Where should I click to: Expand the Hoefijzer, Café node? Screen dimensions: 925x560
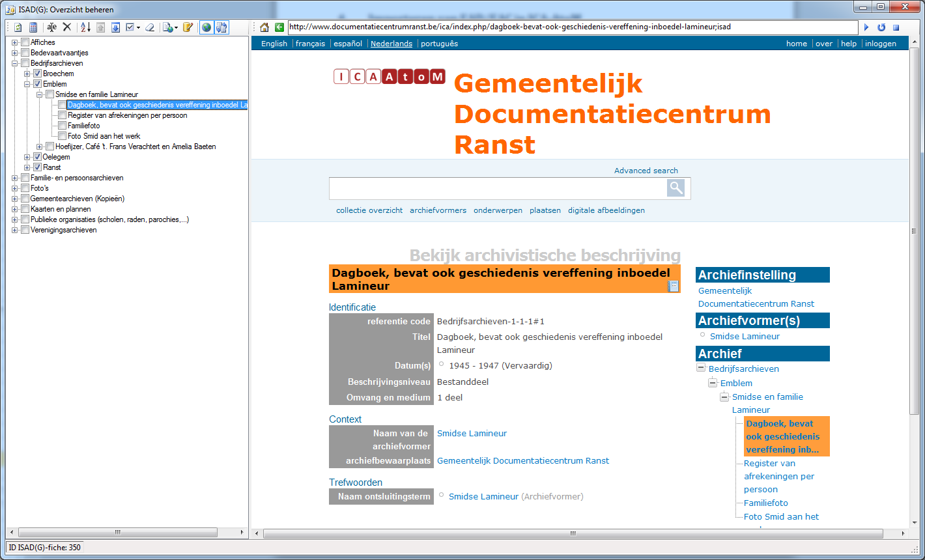coord(40,147)
